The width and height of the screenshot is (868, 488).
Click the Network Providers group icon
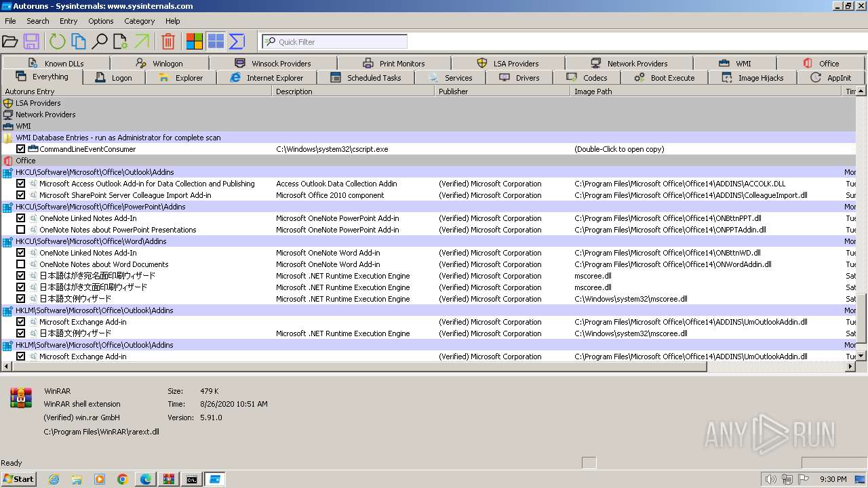[8, 115]
